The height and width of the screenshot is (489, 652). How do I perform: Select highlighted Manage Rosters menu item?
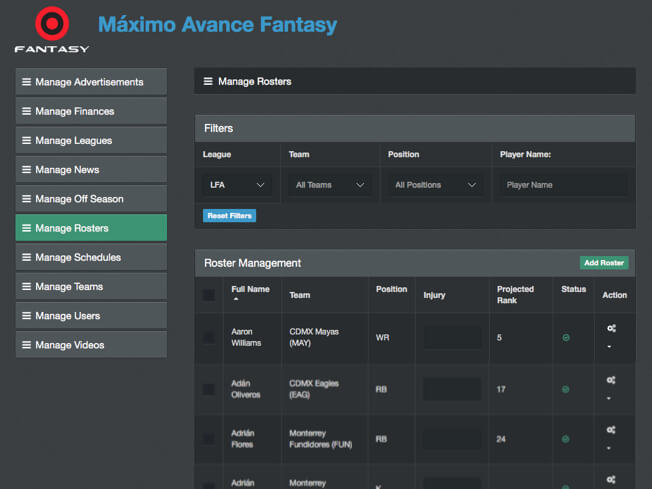[x=91, y=228]
